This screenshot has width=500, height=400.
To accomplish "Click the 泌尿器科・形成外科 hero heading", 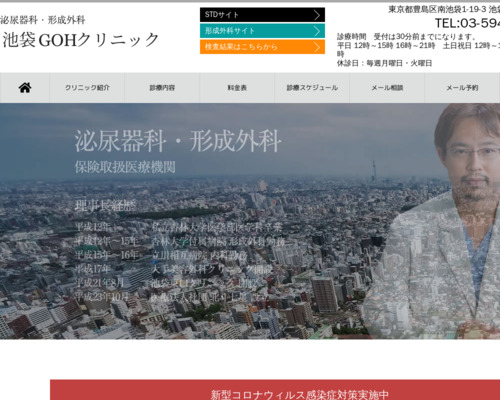I will [178, 141].
